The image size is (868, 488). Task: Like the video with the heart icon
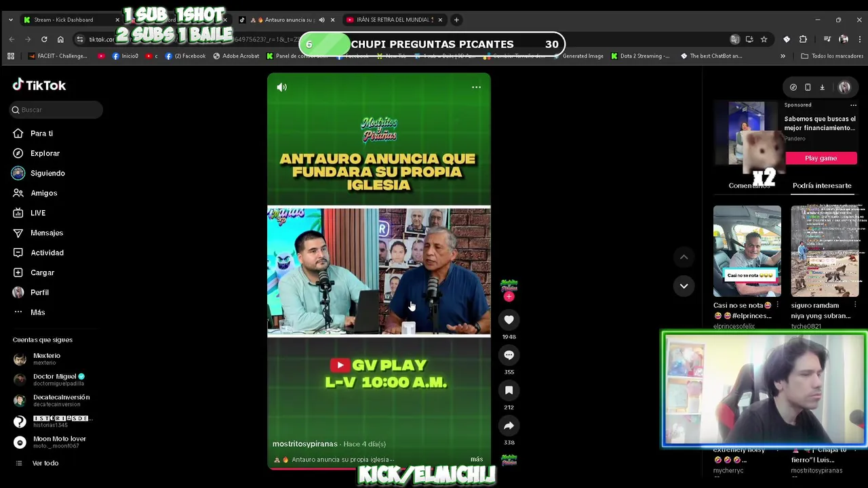coord(509,320)
